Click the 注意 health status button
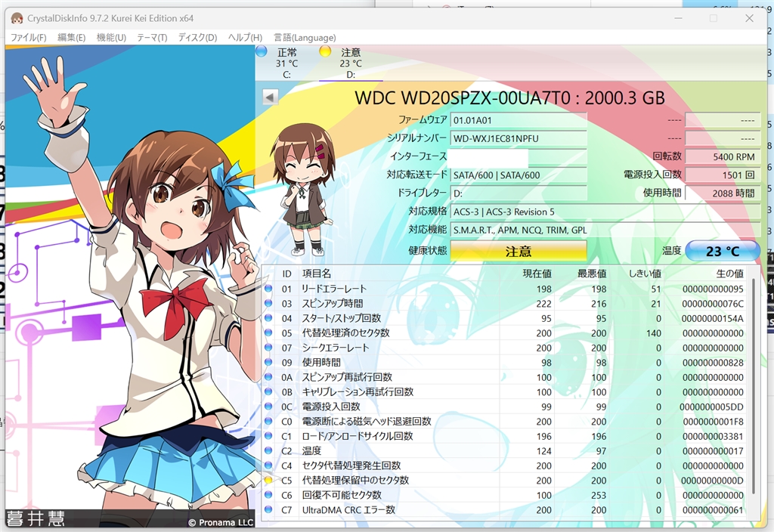Image resolution: width=774 pixels, height=532 pixels. (519, 251)
